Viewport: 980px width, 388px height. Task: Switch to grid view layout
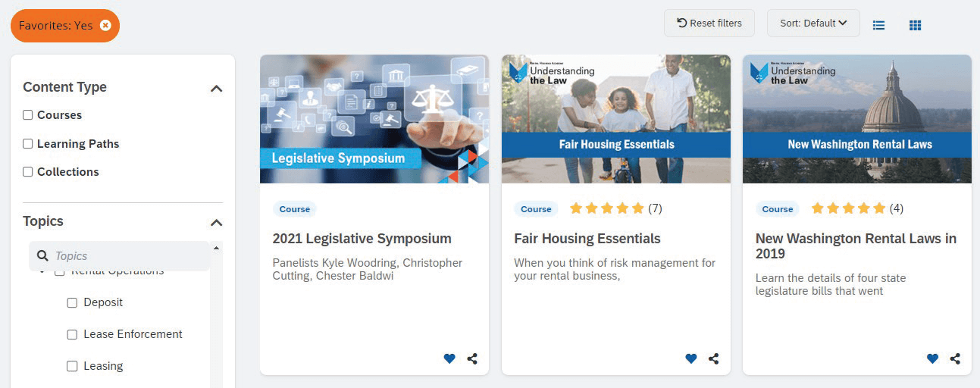click(x=915, y=25)
